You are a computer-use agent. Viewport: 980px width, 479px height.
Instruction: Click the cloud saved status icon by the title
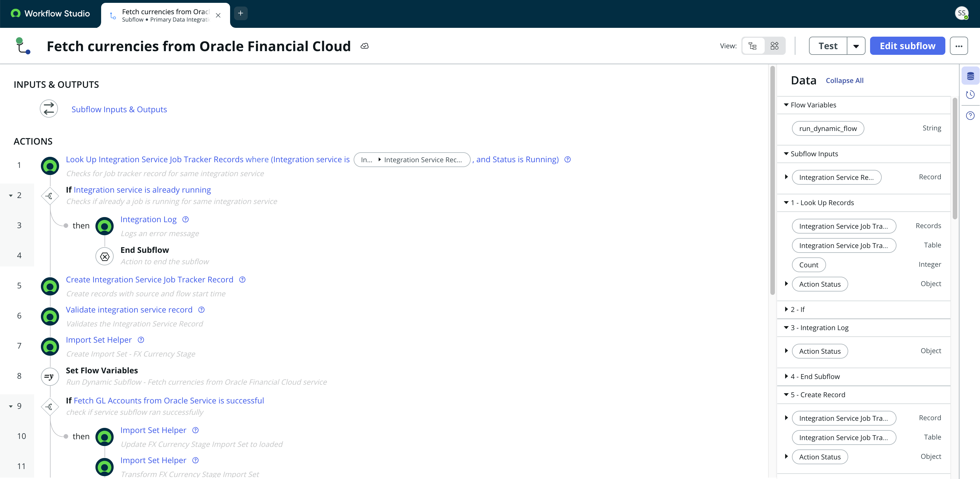tap(364, 46)
